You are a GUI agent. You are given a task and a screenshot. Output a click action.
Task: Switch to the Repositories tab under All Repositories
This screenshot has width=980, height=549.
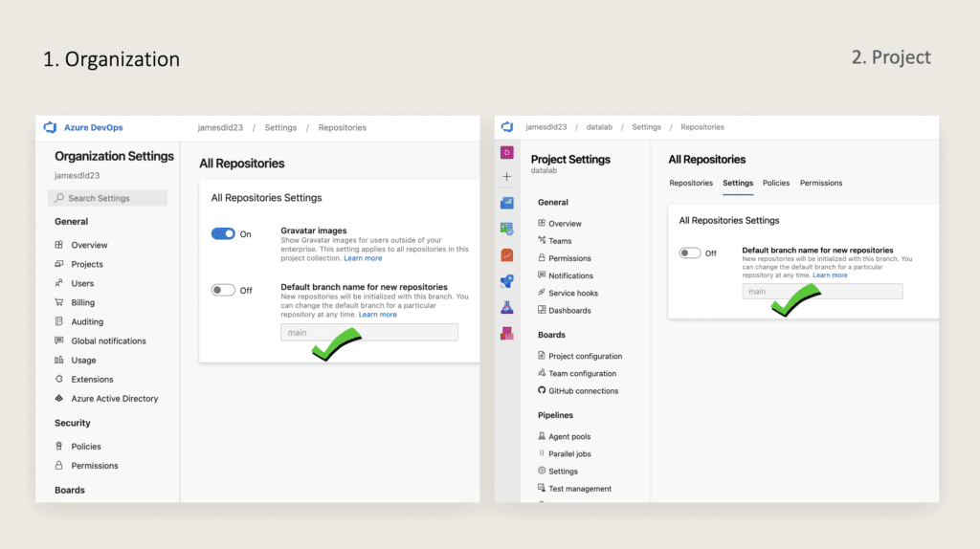[690, 183]
